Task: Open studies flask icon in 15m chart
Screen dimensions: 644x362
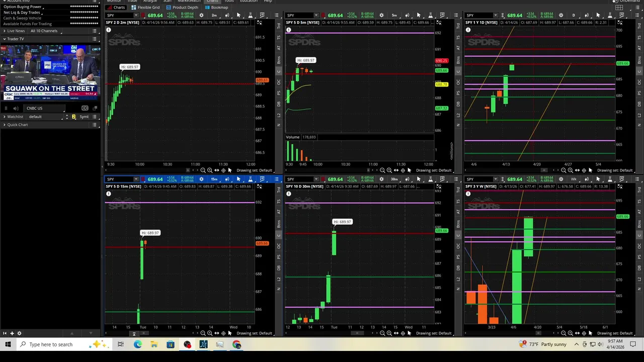Action: click(250, 179)
